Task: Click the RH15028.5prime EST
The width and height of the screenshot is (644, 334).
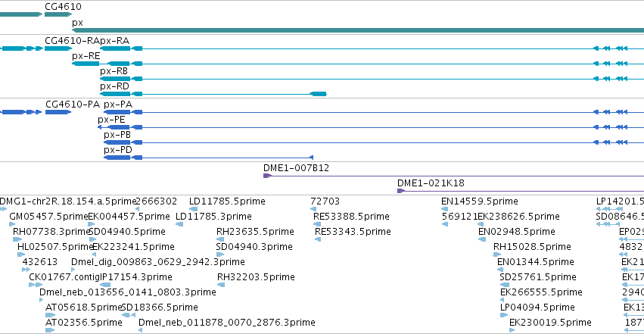Action: 497,254
